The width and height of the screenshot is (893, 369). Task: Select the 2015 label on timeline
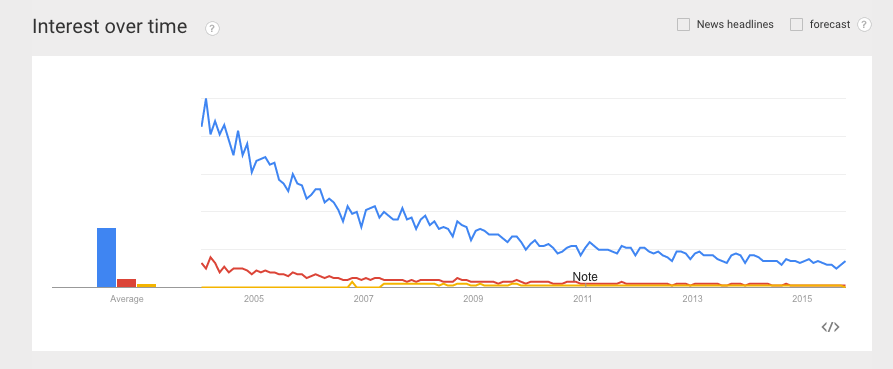click(802, 299)
